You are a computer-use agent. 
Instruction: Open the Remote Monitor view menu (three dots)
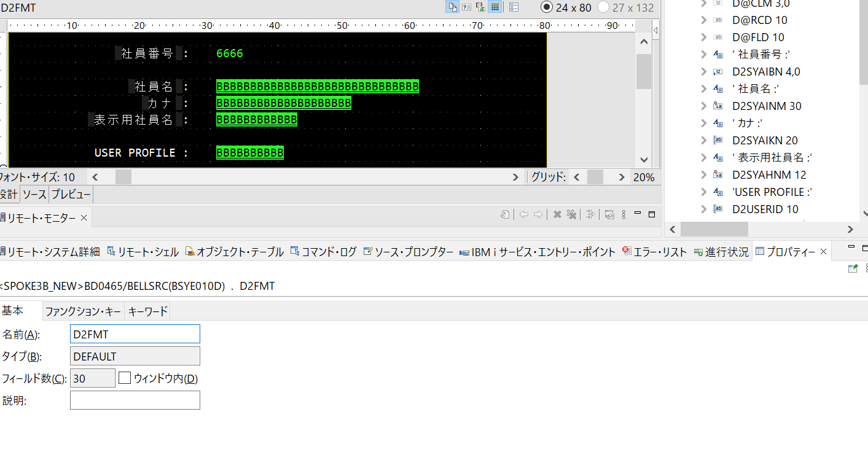(624, 214)
